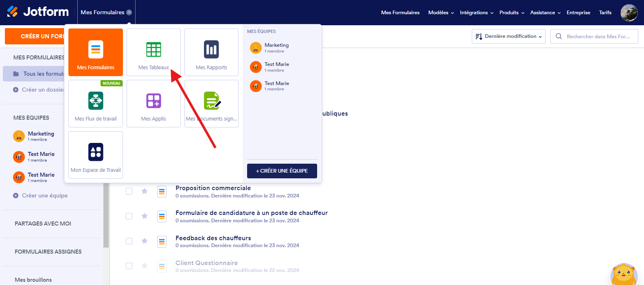This screenshot has width=644, height=285.
Task: Open the Mes Documents signés tile
Action: 211,103
